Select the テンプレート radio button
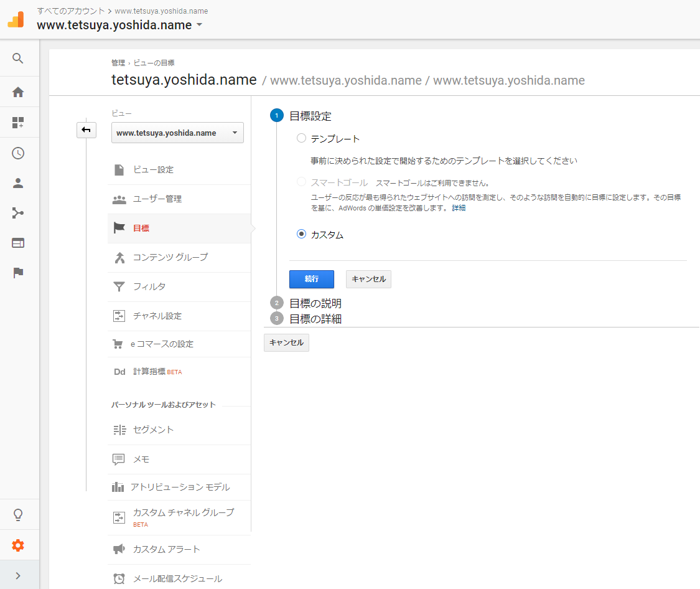This screenshot has height=589, width=700. click(302, 138)
